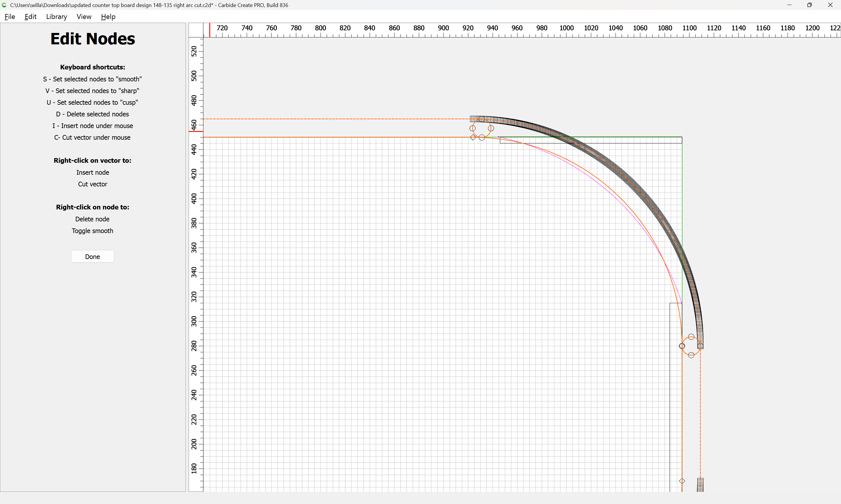Select diamond node left of upper orange circle
841x504 pixels.
(x=473, y=137)
